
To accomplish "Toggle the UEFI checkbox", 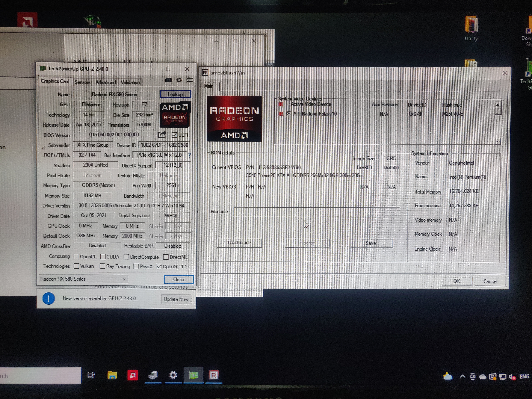I will pos(174,135).
